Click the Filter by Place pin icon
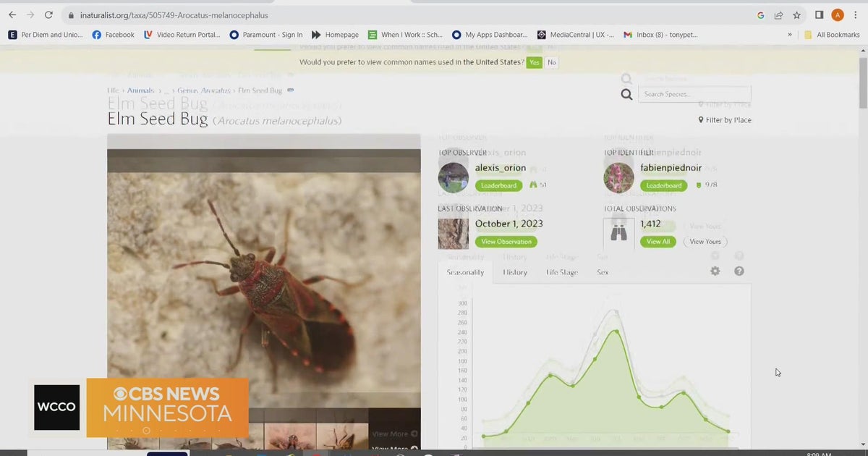The width and height of the screenshot is (868, 456). pos(702,119)
